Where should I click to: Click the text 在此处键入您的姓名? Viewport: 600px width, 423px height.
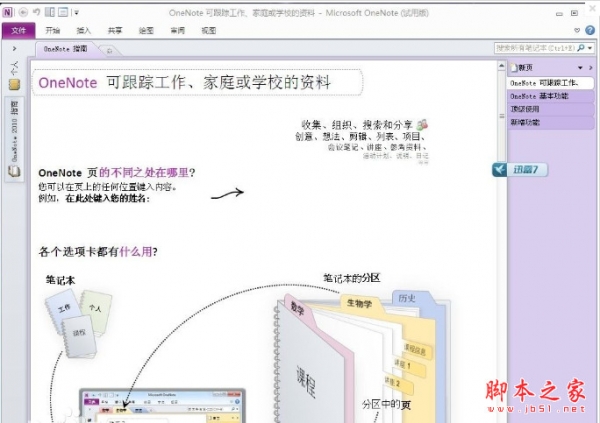107,199
